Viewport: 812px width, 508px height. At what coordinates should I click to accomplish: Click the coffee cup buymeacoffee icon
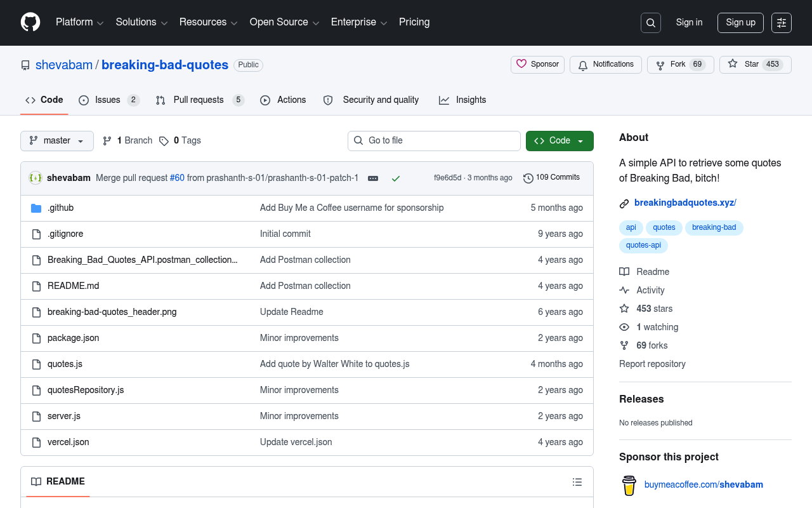click(629, 485)
